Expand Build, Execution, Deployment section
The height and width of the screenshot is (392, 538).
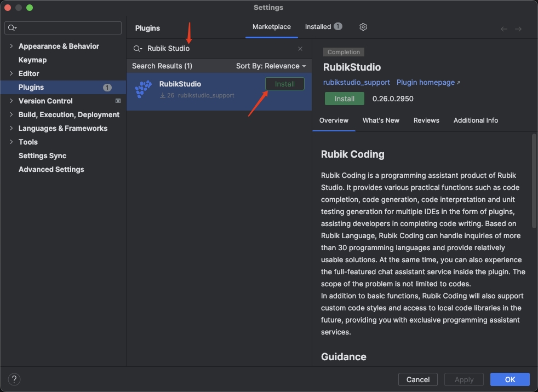12,114
